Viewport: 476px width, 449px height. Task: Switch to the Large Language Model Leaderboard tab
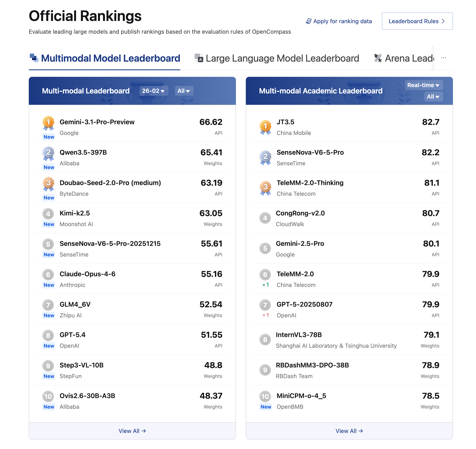283,58
